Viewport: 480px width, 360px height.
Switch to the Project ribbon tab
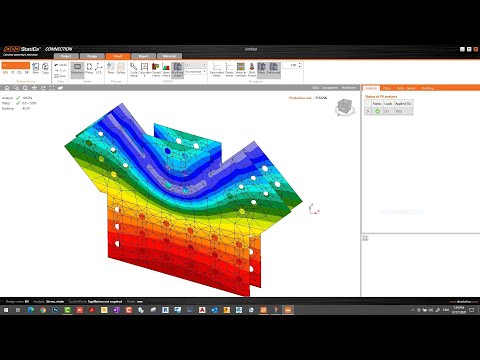[66, 56]
